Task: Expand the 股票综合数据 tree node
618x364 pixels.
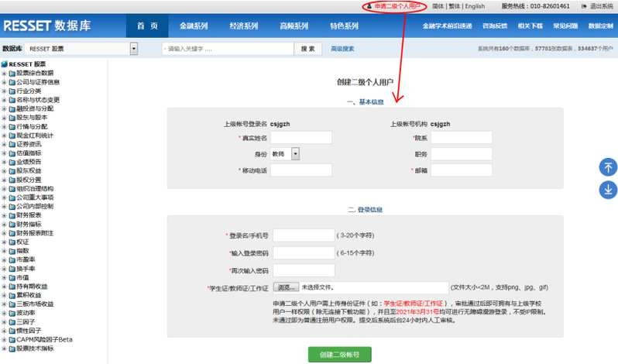Action: tap(4, 74)
